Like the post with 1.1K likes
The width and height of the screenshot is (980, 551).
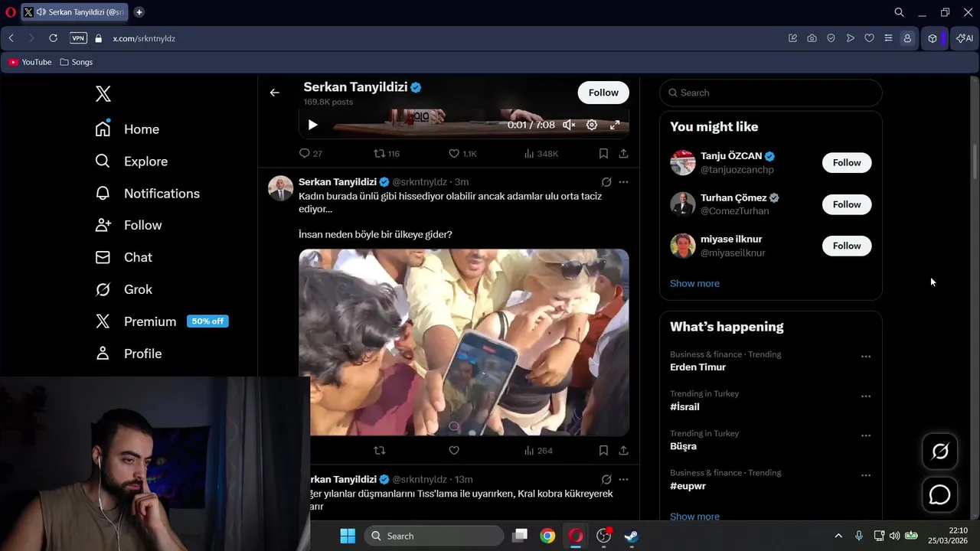pos(462,154)
